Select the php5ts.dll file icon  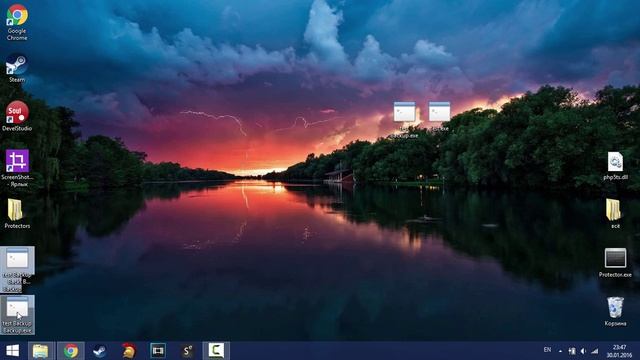coord(616,166)
